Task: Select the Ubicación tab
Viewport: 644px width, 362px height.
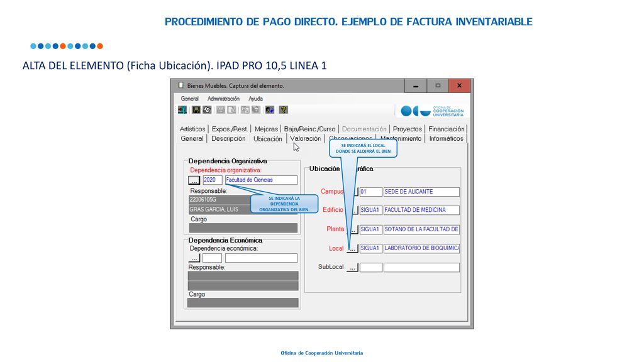Action: pyautogui.click(x=268, y=139)
